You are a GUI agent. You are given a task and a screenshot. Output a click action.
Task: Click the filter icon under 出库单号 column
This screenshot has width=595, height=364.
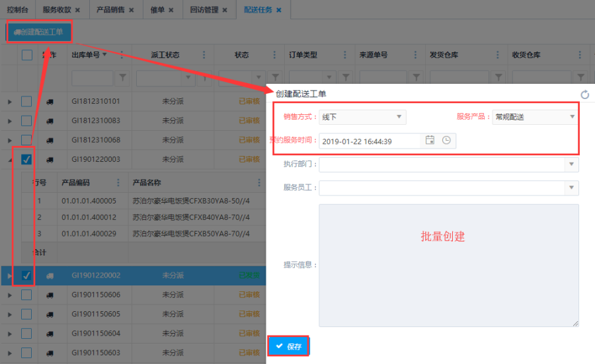[123, 78]
